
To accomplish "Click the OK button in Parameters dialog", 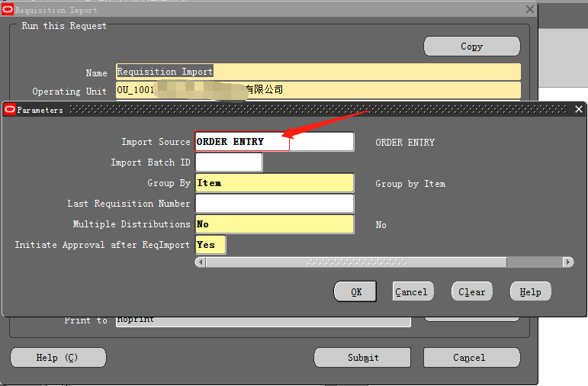I will [355, 292].
